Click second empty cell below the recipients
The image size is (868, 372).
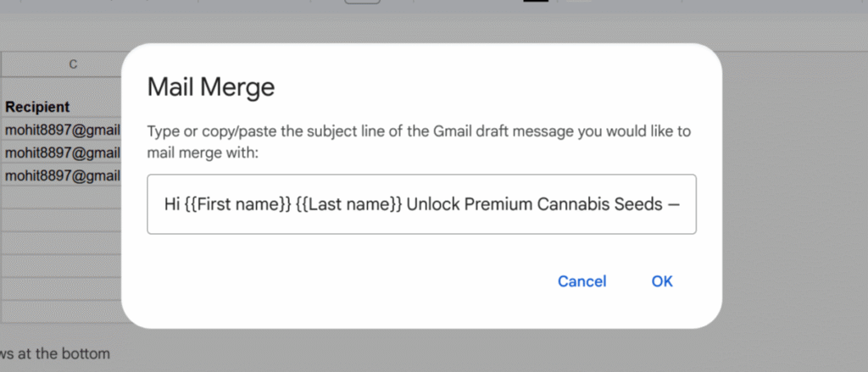(x=61, y=221)
